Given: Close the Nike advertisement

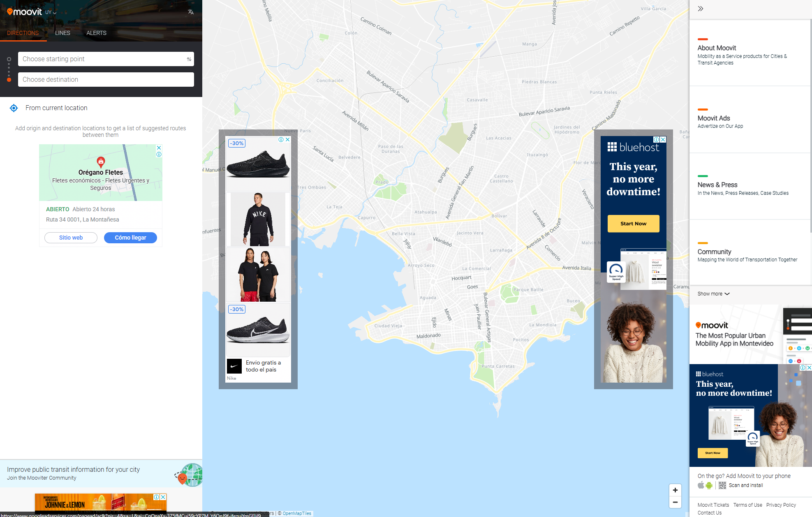Looking at the screenshot, I should coord(288,140).
